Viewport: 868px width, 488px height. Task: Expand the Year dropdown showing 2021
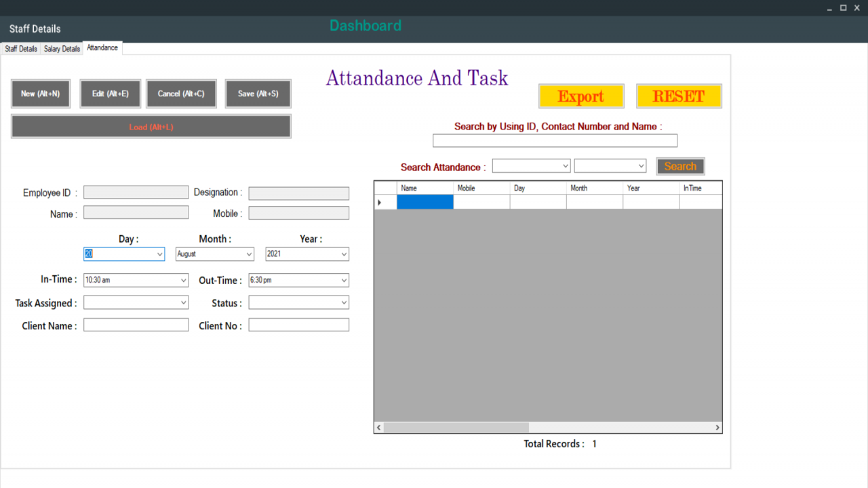pos(307,254)
